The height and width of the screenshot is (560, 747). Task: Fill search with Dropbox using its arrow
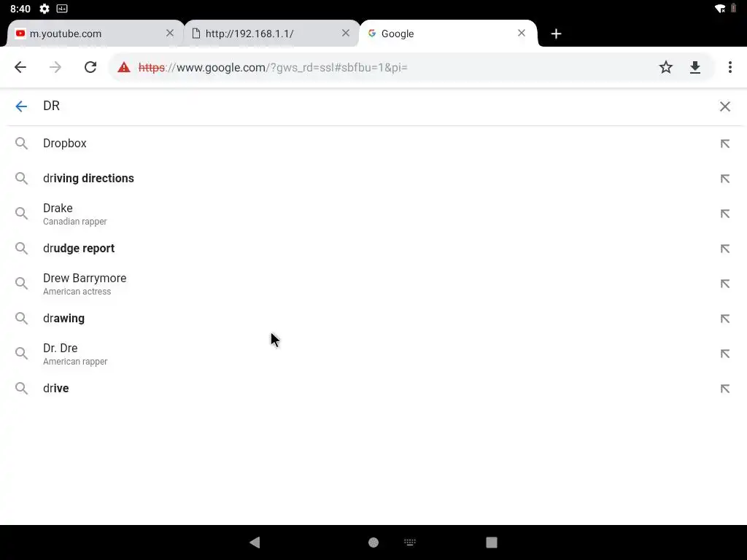click(724, 144)
